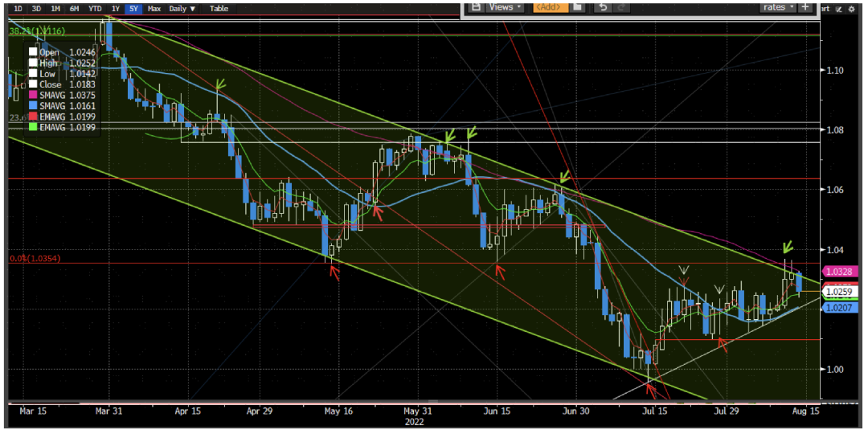This screenshot has width=868, height=434.
Task: Select the 6M time range
Action: tap(74, 9)
